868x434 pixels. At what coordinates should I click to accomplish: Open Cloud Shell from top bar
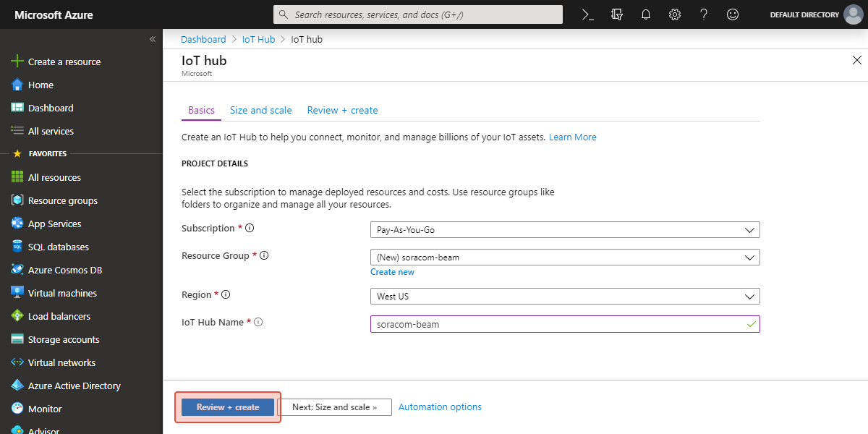click(x=588, y=14)
